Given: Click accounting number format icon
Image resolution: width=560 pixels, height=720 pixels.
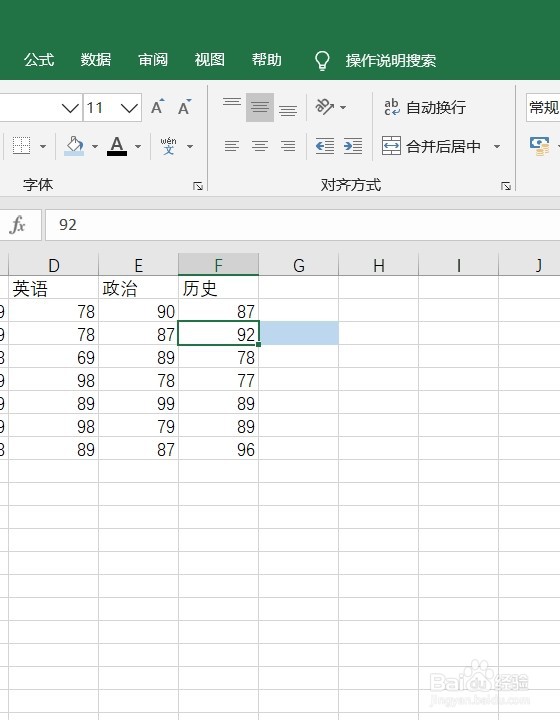Looking at the screenshot, I should pyautogui.click(x=540, y=146).
